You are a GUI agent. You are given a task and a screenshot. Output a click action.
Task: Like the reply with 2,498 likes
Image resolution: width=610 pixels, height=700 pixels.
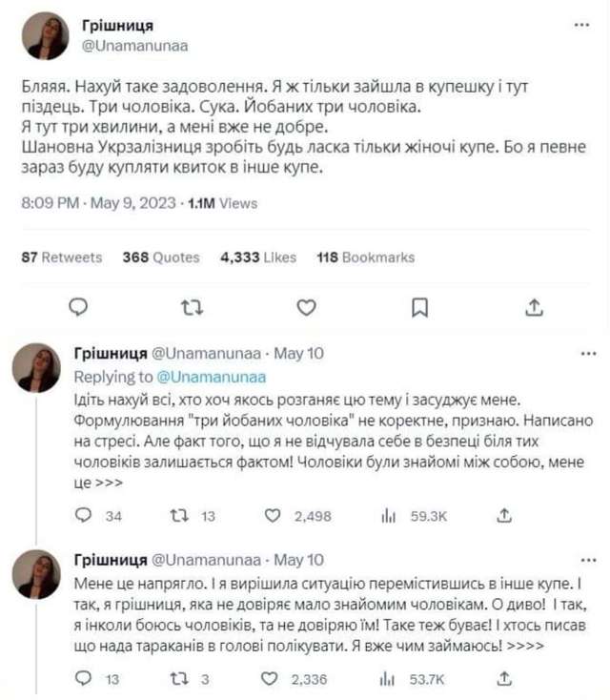[x=273, y=516]
